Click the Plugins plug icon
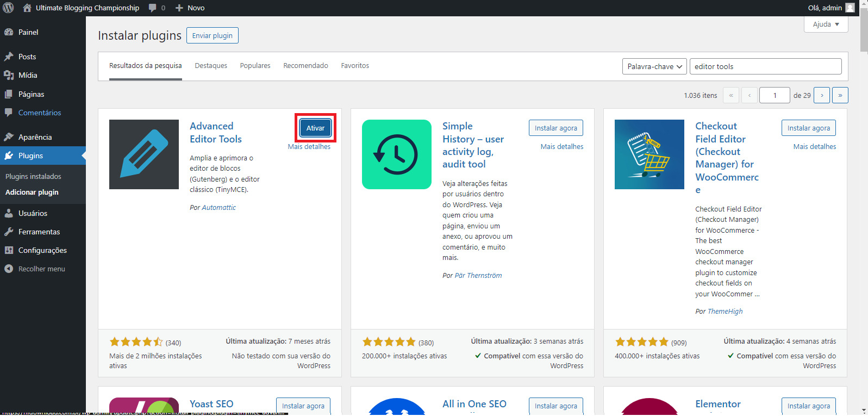868x416 pixels. (x=9, y=156)
